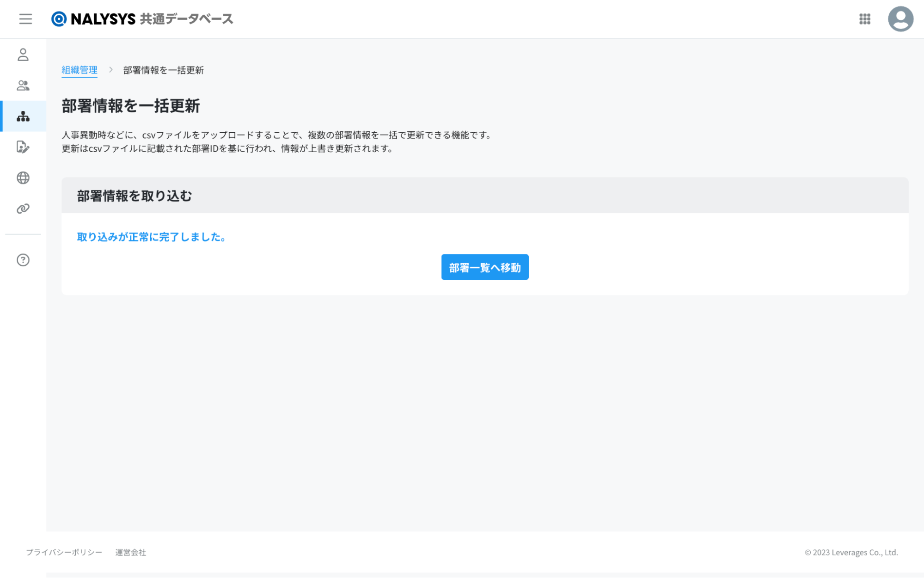Select the single-person sidebar icon

tap(23, 55)
